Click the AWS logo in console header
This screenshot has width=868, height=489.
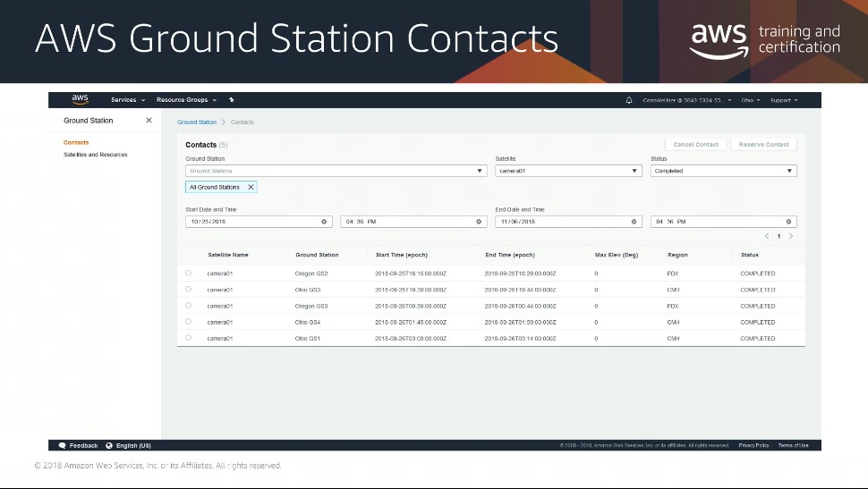coord(81,99)
